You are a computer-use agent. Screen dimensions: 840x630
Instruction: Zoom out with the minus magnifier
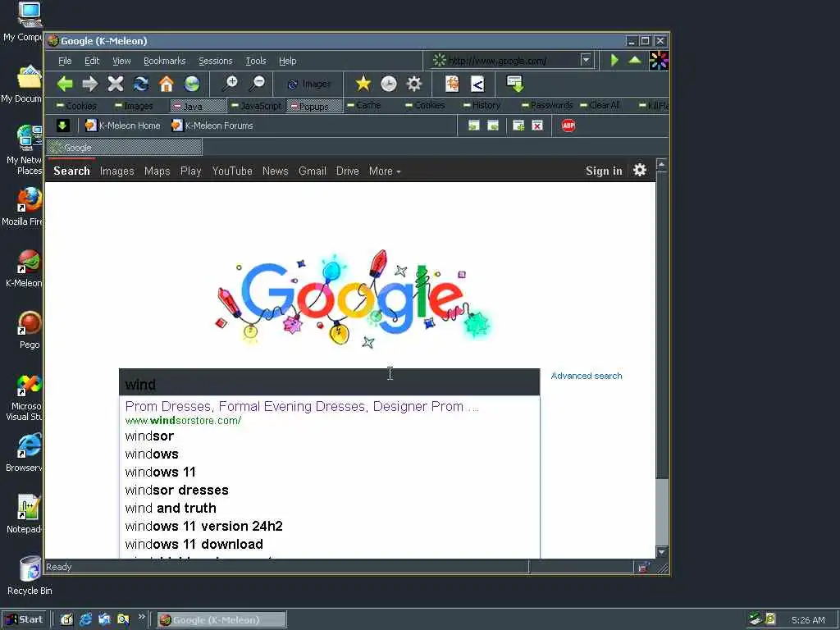[257, 84]
